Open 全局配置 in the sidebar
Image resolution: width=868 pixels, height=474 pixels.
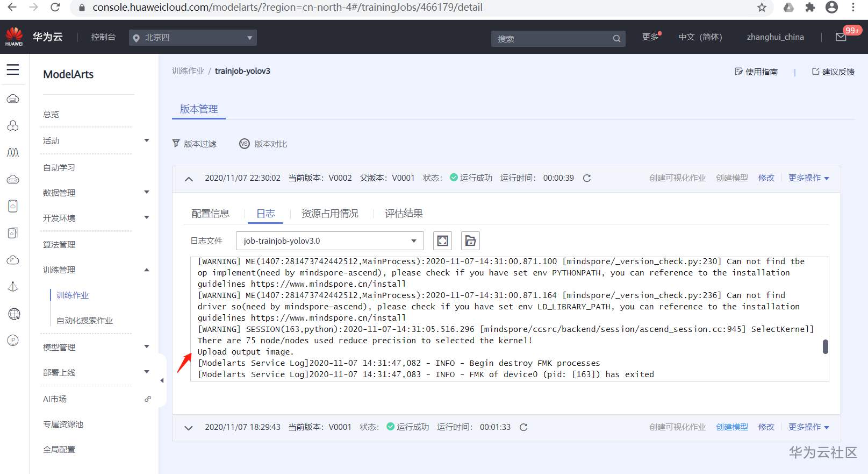[59, 449]
